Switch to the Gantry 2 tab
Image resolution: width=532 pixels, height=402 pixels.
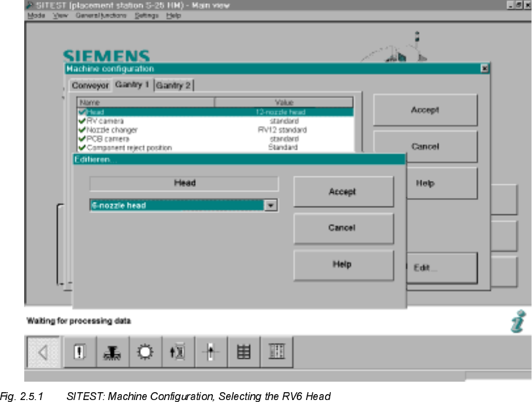pyautogui.click(x=174, y=85)
